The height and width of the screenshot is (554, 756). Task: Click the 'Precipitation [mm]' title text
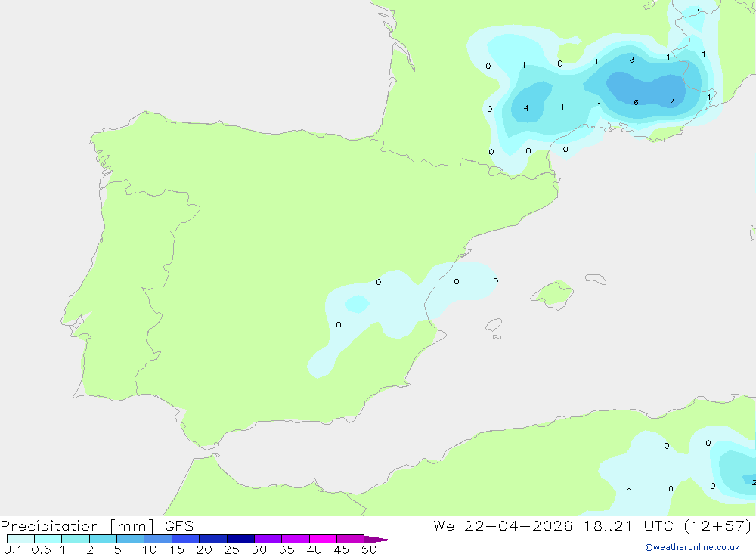77,526
